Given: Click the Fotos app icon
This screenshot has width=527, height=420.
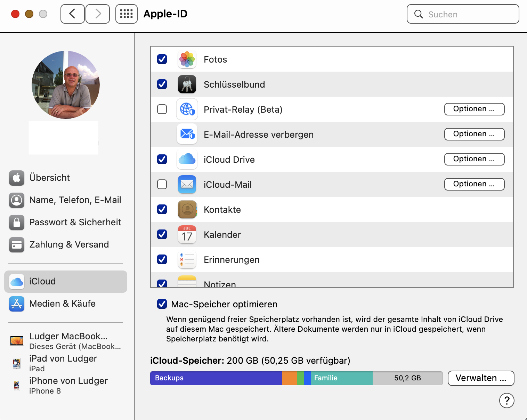Looking at the screenshot, I should (187, 59).
